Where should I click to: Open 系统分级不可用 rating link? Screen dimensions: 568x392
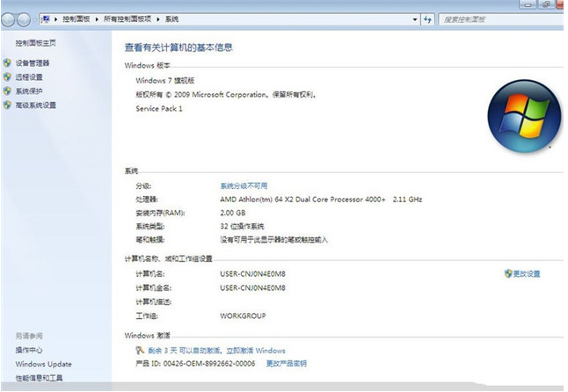244,186
